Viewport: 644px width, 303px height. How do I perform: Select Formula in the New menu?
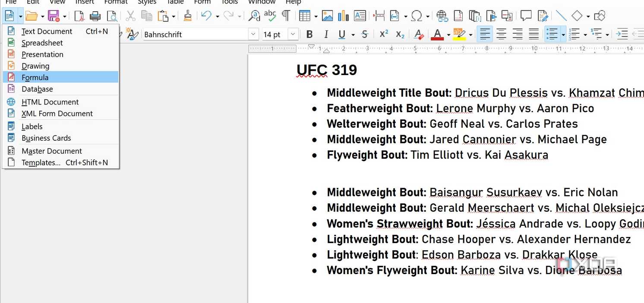[60, 77]
